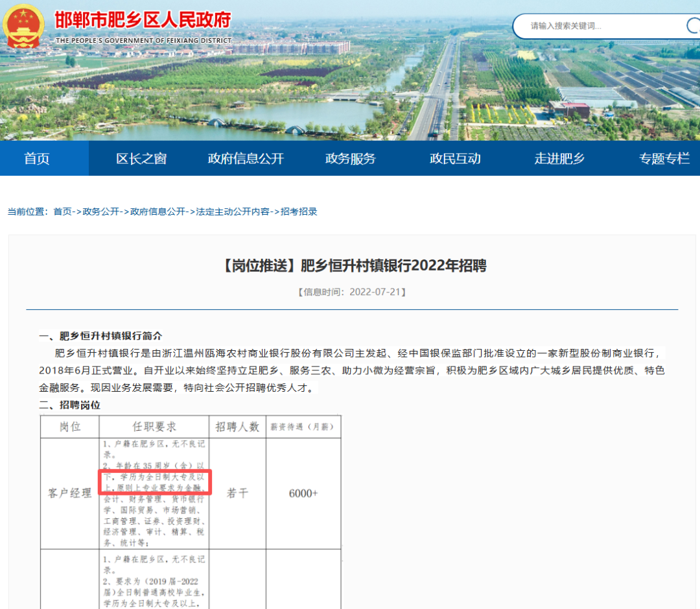The width and height of the screenshot is (700, 609).
Task: Click the 当前位置 label
Action: point(27,212)
